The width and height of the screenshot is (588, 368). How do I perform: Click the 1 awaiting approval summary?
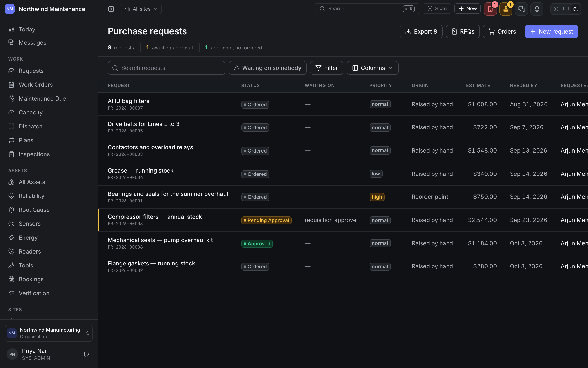pyautogui.click(x=169, y=48)
